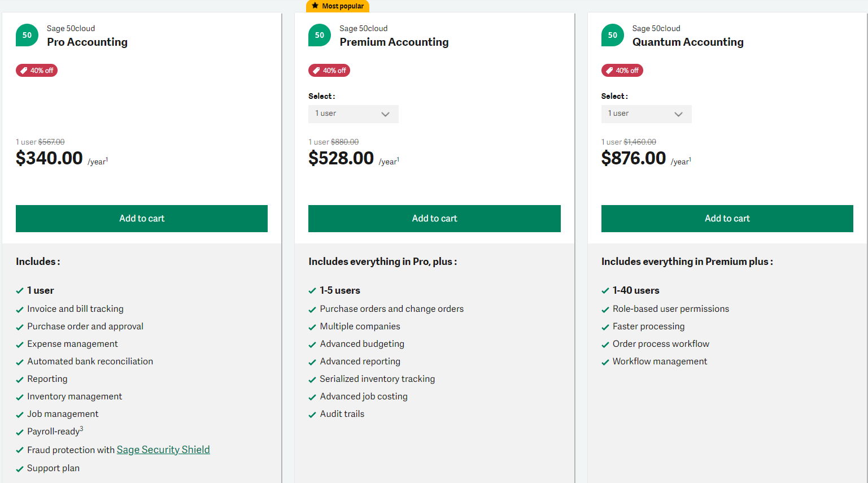
Task: Add Quantum Accounting to cart
Action: coord(727,219)
